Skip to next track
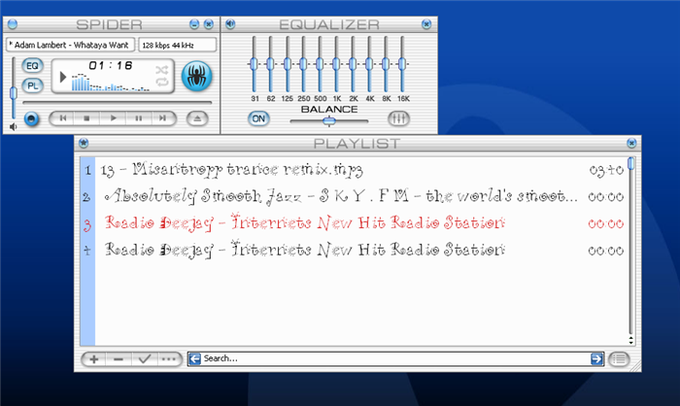 pos(163,118)
